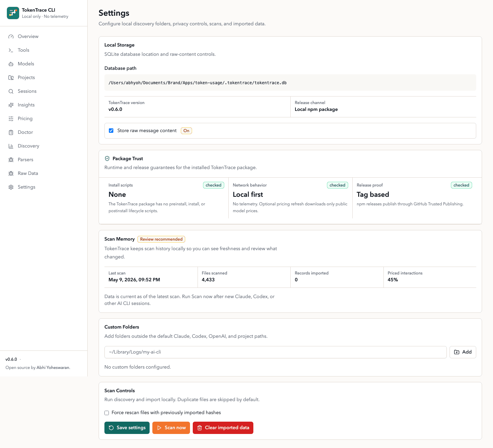This screenshot has width=493, height=448.
Task: Click the TokenTrace version value v0.6.0
Action: click(115, 110)
